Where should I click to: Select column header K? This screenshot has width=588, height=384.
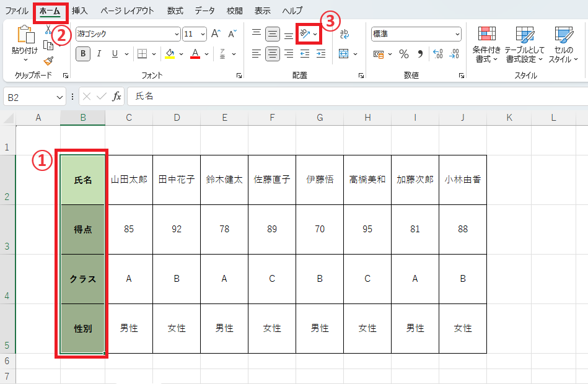coord(509,118)
